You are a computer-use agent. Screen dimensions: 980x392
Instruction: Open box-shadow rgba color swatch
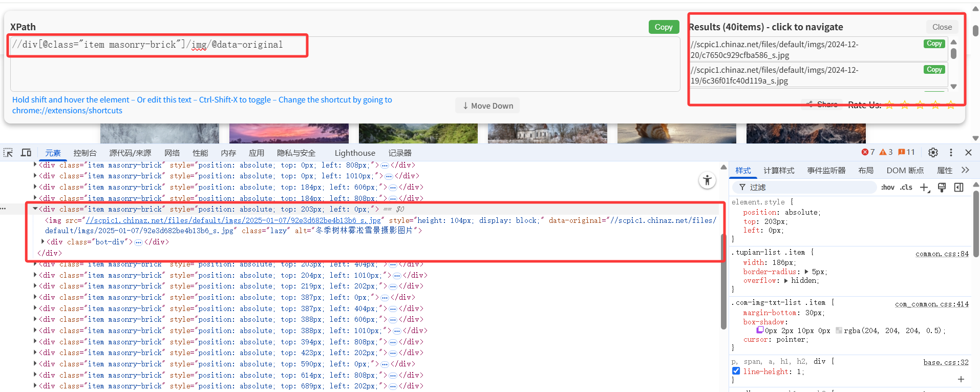point(839,331)
